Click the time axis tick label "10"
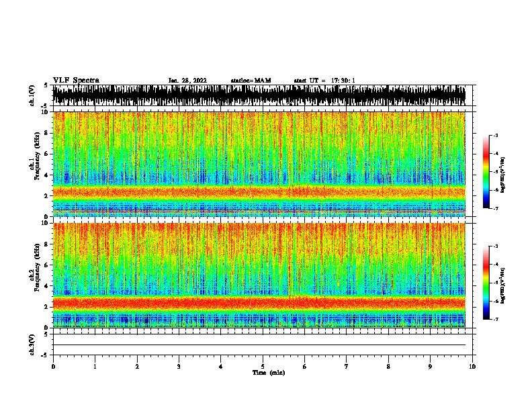The width and height of the screenshot is (532, 411). [x=472, y=366]
